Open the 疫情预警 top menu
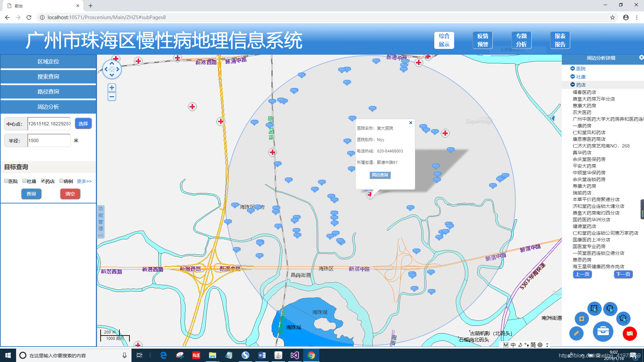Viewport: 644px width, 362px height. tap(483, 40)
